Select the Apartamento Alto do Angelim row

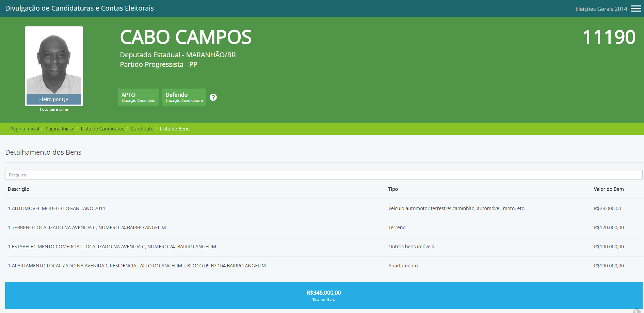tap(137, 266)
